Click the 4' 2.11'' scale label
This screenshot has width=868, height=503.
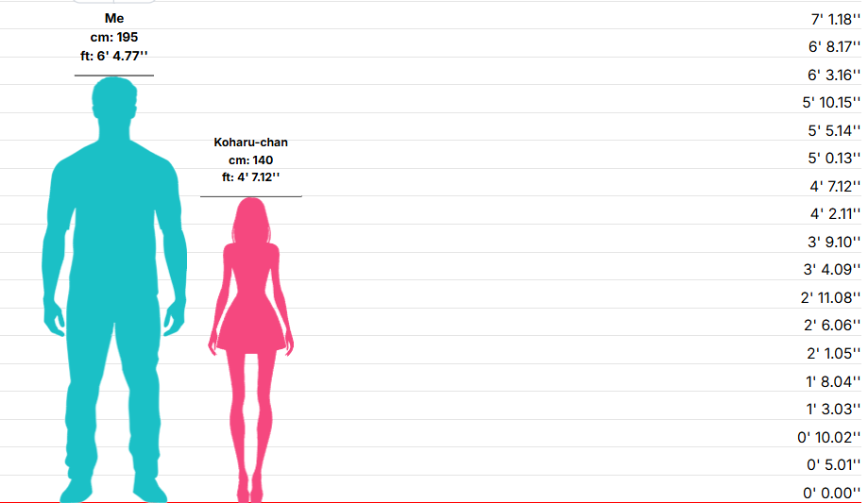(835, 213)
